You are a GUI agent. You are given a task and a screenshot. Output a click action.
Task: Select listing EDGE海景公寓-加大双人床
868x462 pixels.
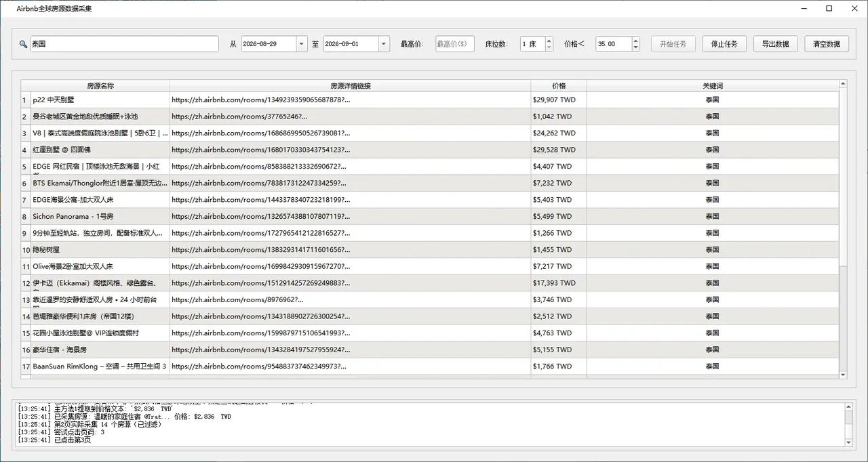pyautogui.click(x=100, y=200)
